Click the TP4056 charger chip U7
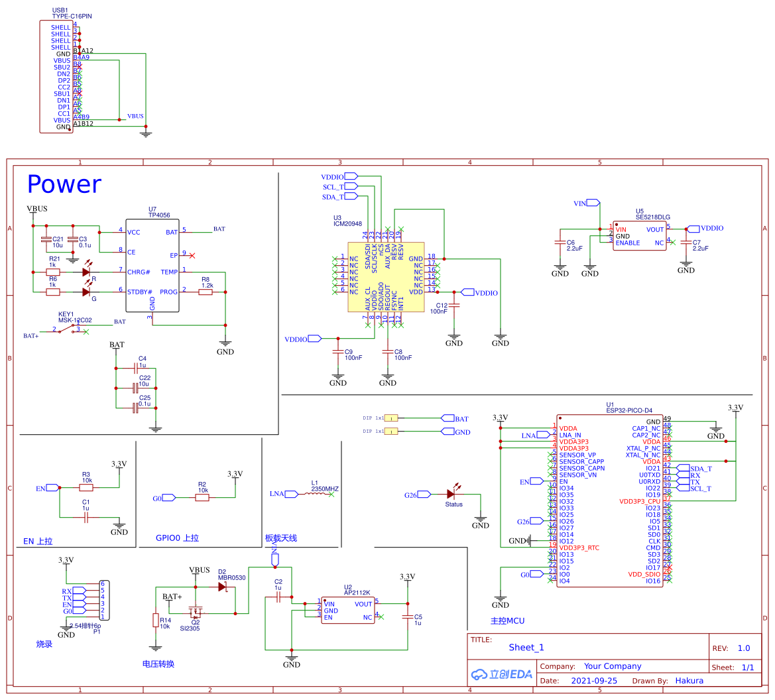This screenshot has height=700, width=775. click(152, 265)
